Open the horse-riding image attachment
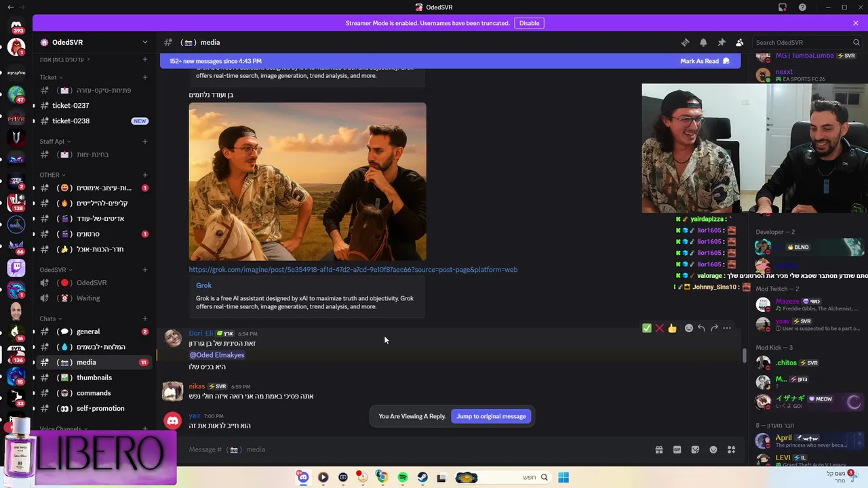The height and width of the screenshot is (488, 868). tap(307, 182)
